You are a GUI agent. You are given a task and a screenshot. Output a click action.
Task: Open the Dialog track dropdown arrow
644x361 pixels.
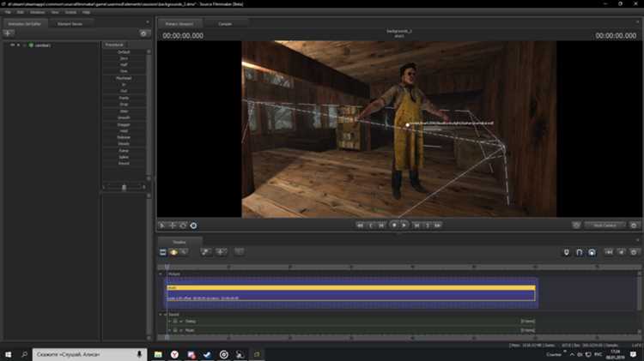pos(181,322)
